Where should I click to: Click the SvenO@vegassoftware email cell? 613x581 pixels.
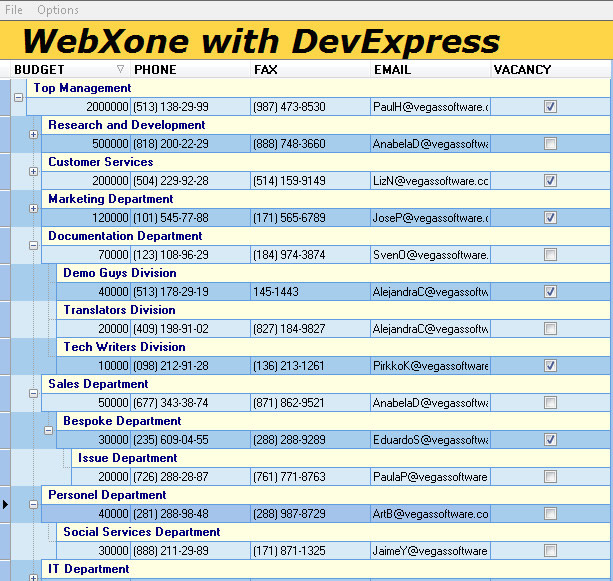(x=430, y=255)
